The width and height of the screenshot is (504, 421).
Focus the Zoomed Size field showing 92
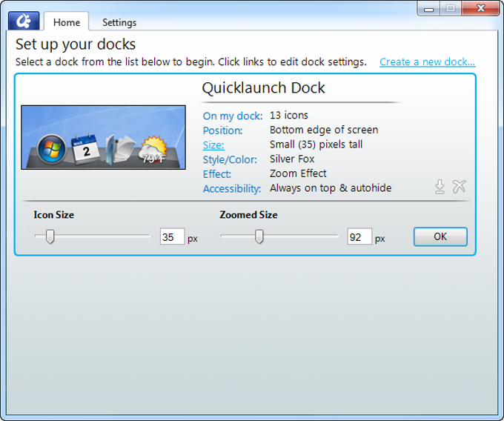[359, 237]
